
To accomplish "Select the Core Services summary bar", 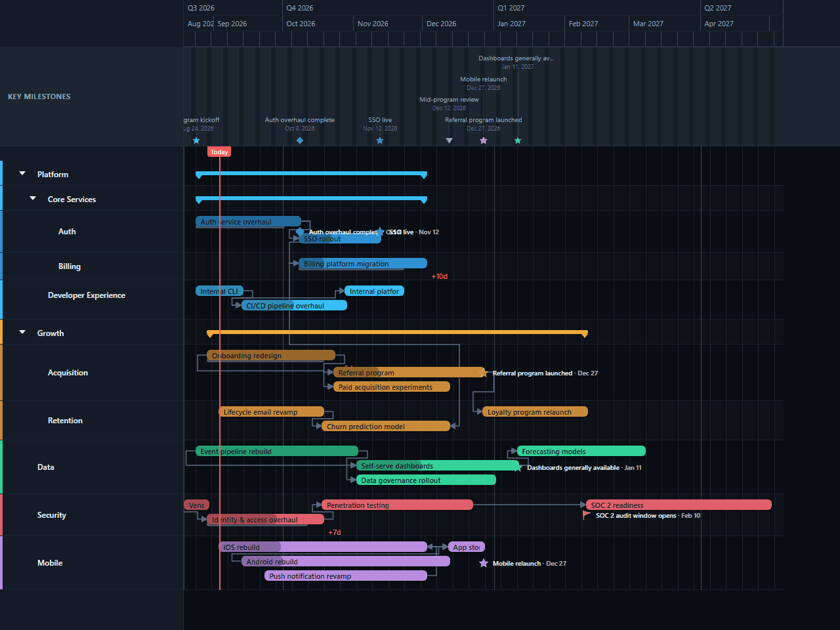I will coord(312,199).
